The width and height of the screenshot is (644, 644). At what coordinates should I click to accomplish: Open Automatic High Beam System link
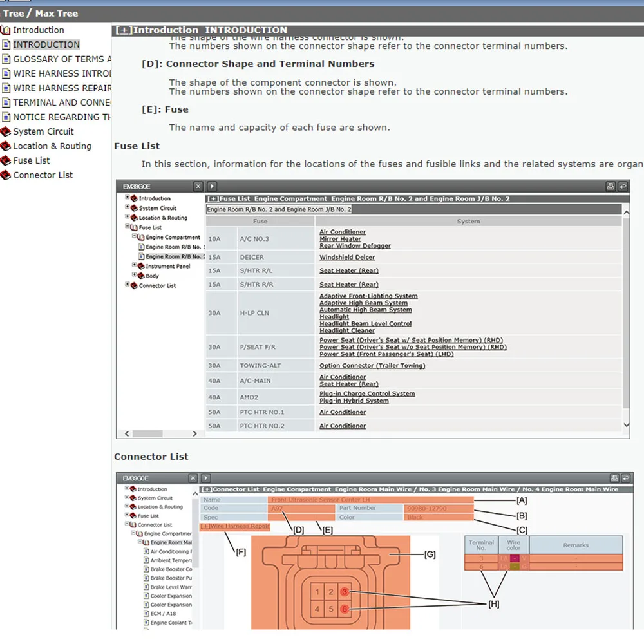click(x=366, y=310)
